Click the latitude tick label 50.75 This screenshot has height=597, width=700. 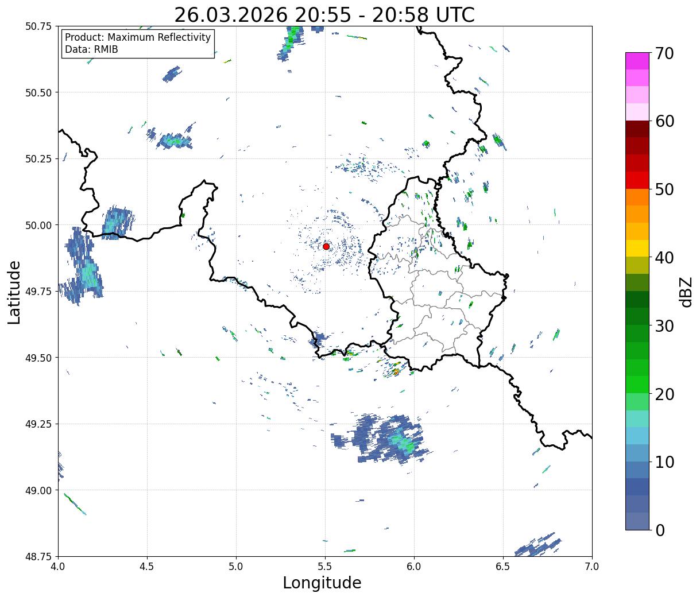click(x=38, y=26)
